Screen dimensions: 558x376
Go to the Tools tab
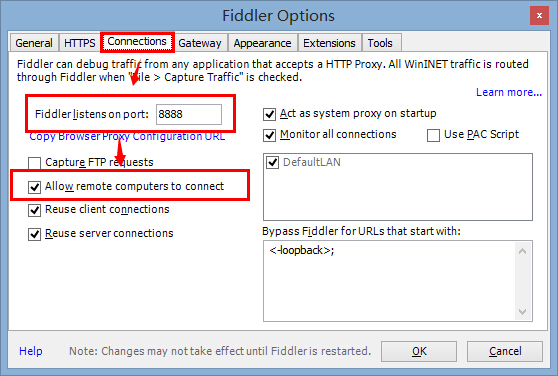[380, 43]
